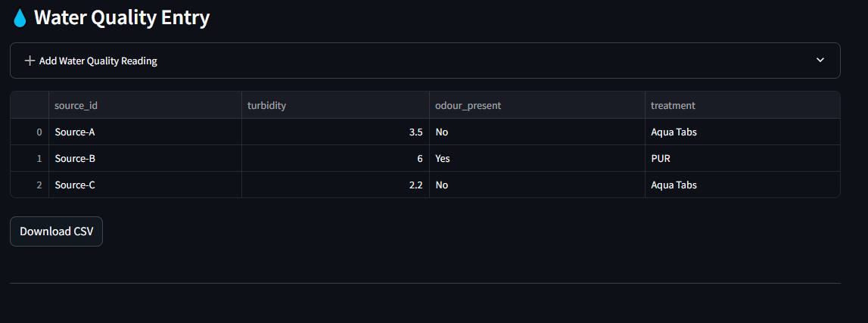This screenshot has width=868, height=323.
Task: Click the plus icon beside Add Water Quality Reading
Action: [30, 61]
